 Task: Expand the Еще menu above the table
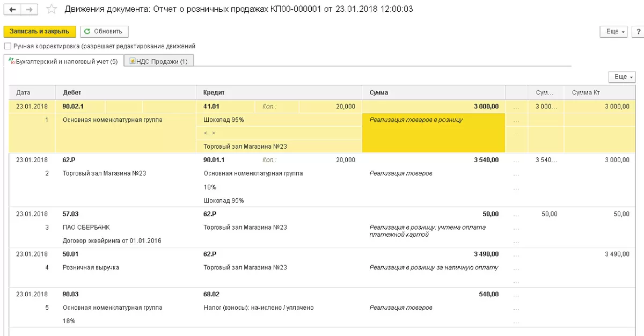(x=622, y=77)
